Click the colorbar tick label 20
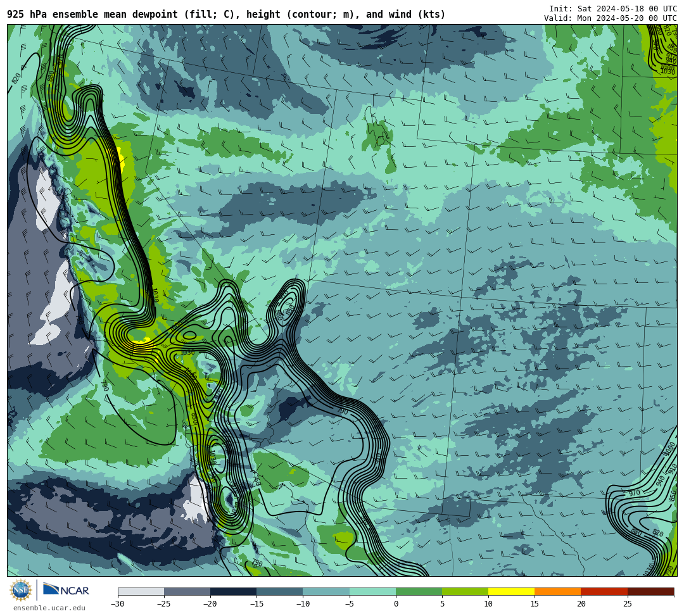 click(x=581, y=604)
